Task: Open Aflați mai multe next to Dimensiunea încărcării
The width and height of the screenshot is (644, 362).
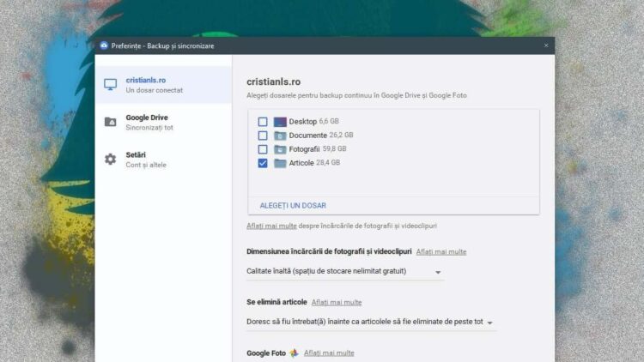Action: click(x=441, y=251)
